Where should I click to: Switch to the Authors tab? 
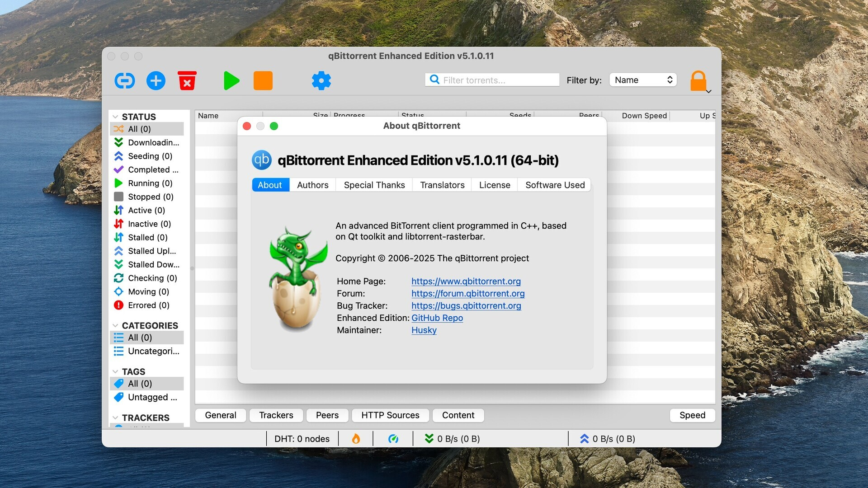(313, 185)
